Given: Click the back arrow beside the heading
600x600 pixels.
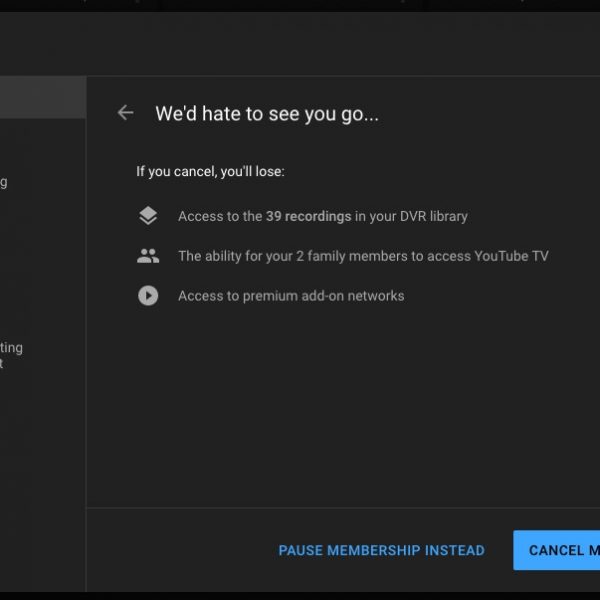Looking at the screenshot, I should pyautogui.click(x=125, y=113).
